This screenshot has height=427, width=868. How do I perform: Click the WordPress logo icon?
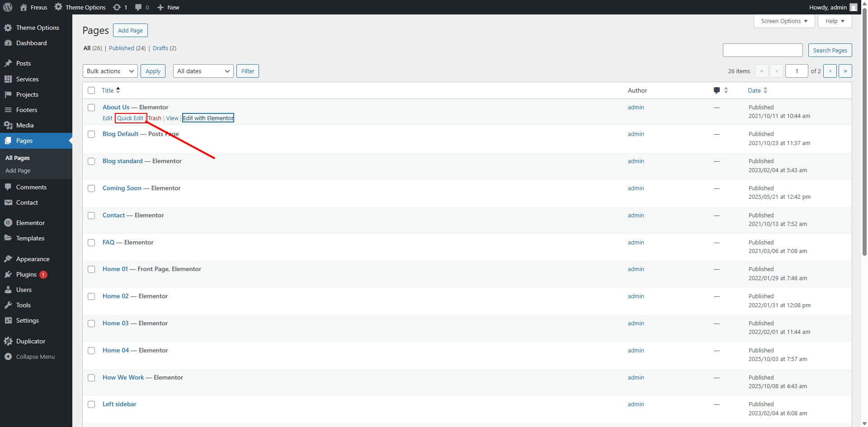(x=8, y=7)
